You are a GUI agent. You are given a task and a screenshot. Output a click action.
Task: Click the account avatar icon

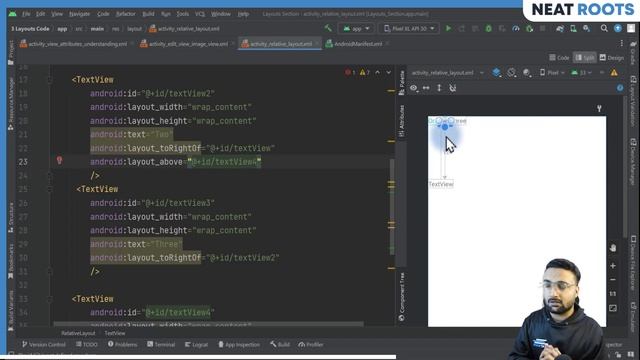[631, 28]
